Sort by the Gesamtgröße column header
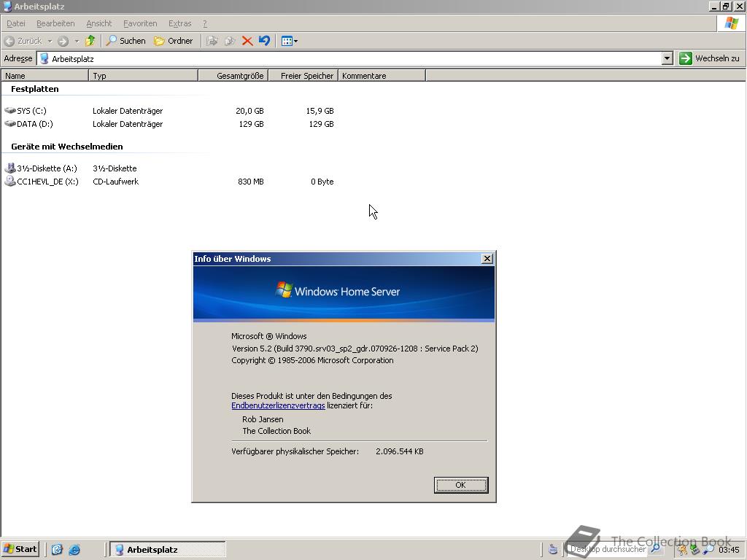 pos(233,76)
